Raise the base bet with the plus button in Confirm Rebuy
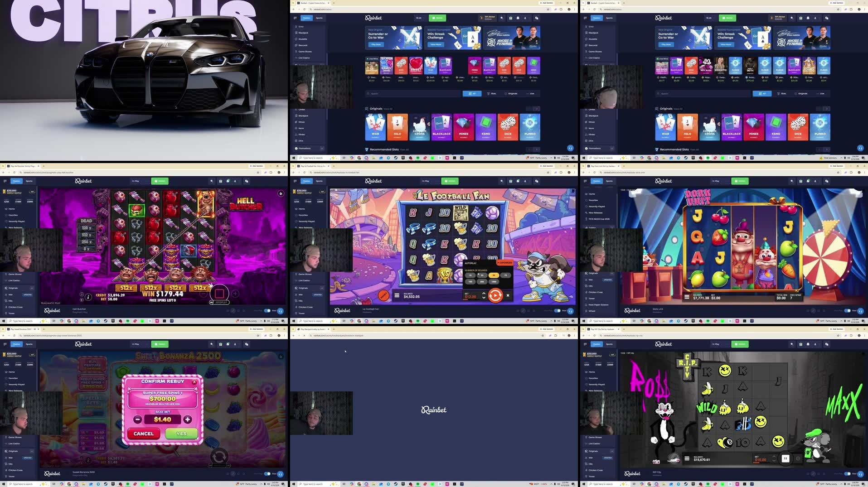The height and width of the screenshot is (487, 868). point(188,419)
